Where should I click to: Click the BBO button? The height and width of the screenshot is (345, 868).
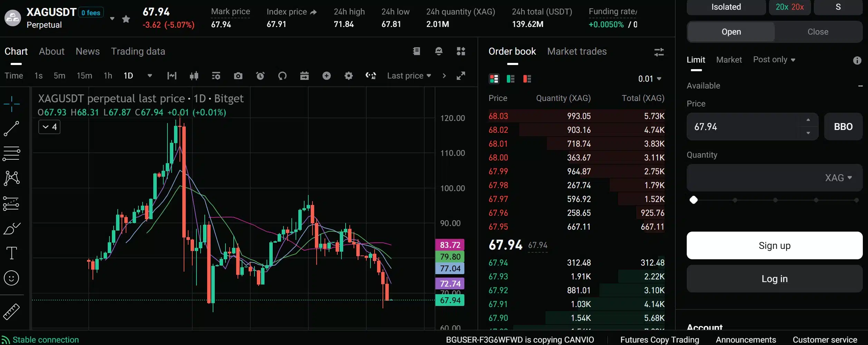pyautogui.click(x=843, y=127)
